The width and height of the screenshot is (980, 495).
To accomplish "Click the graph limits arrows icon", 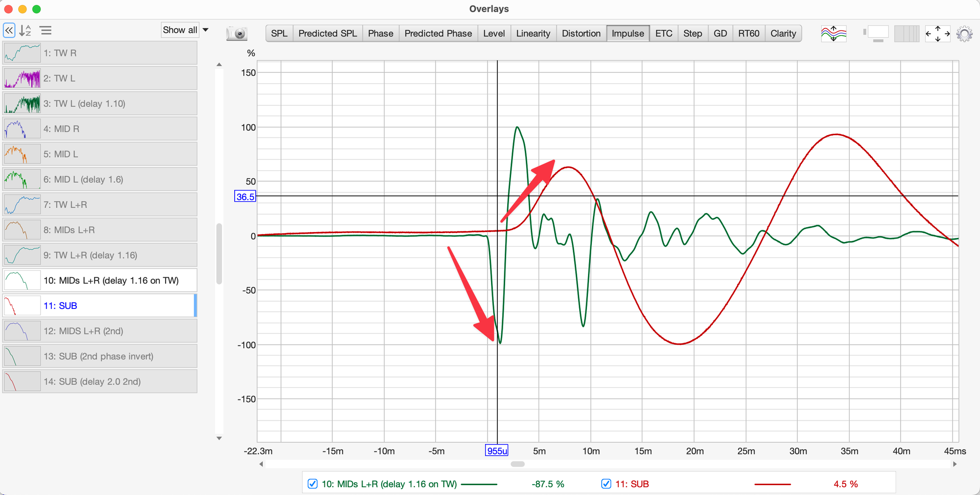I will pyautogui.click(x=937, y=34).
